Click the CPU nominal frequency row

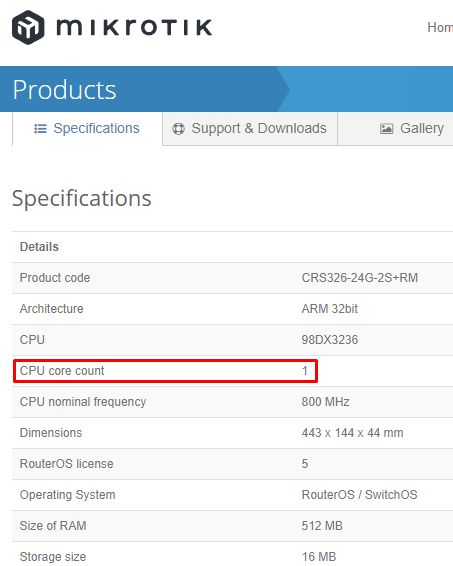[x=232, y=402]
